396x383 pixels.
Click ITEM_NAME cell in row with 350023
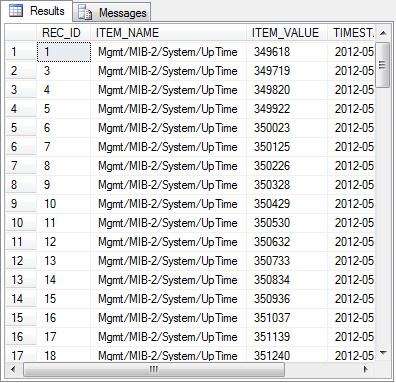[168, 128]
